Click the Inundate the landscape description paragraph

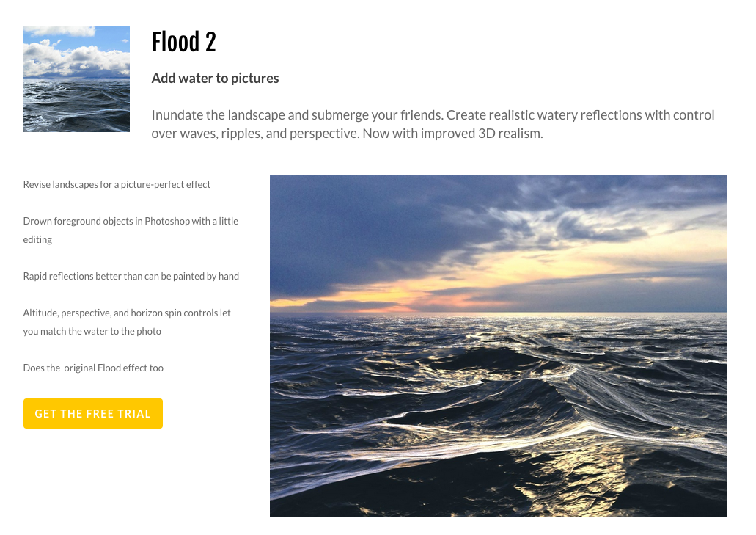(433, 124)
